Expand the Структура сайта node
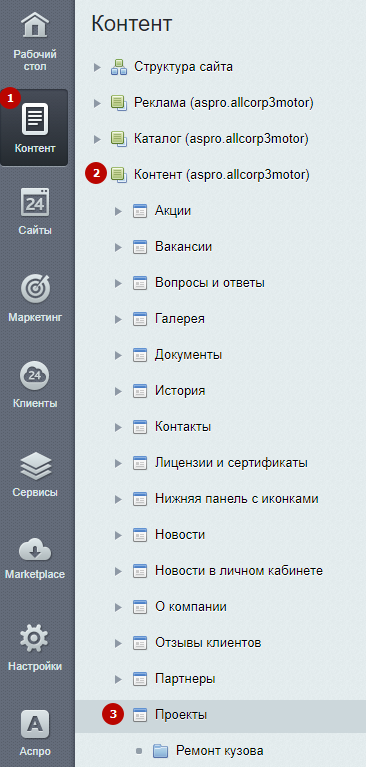Viewport: 366px width, 767px height. tap(97, 67)
